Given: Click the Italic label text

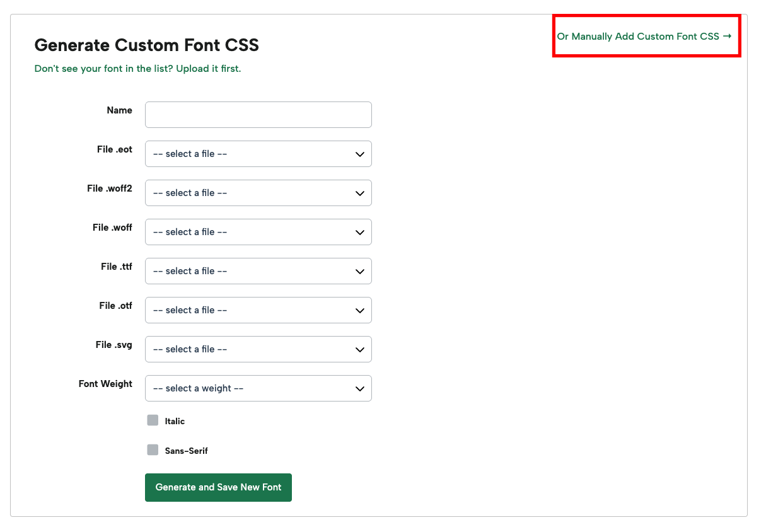Looking at the screenshot, I should coord(175,421).
